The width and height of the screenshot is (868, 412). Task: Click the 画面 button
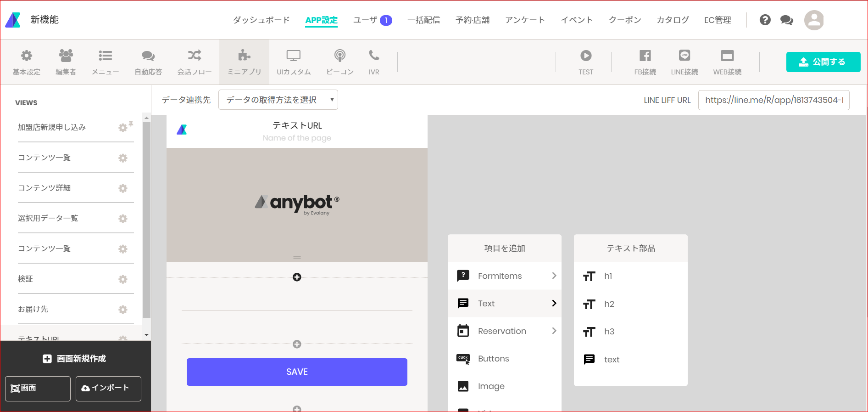click(38, 389)
